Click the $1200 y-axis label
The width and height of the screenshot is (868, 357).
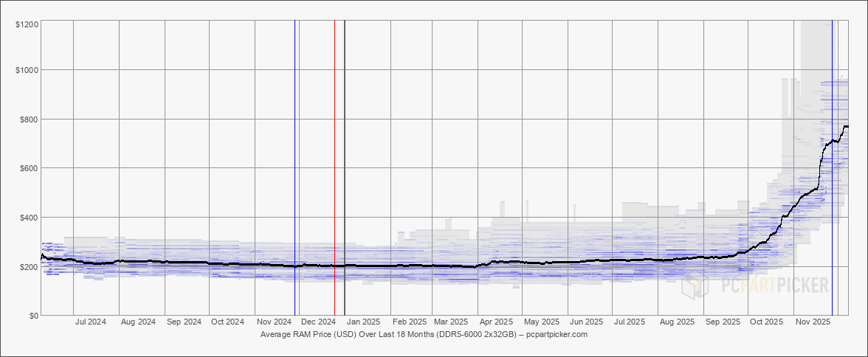27,24
